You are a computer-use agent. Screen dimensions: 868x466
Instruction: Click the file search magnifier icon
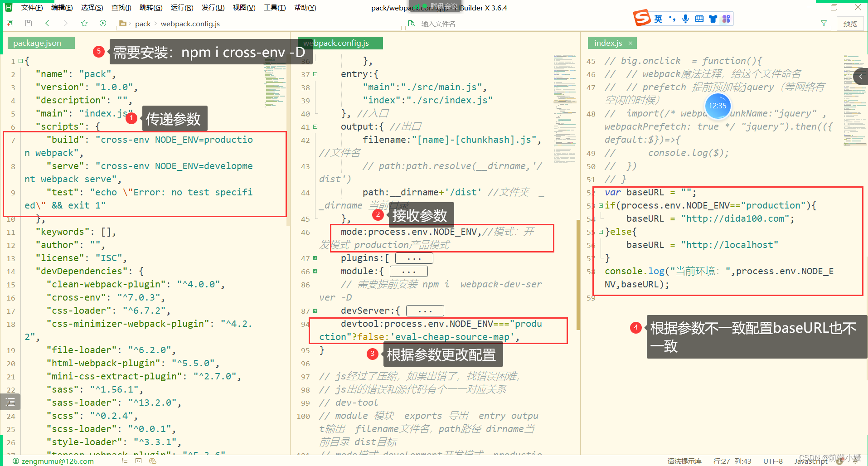point(412,23)
